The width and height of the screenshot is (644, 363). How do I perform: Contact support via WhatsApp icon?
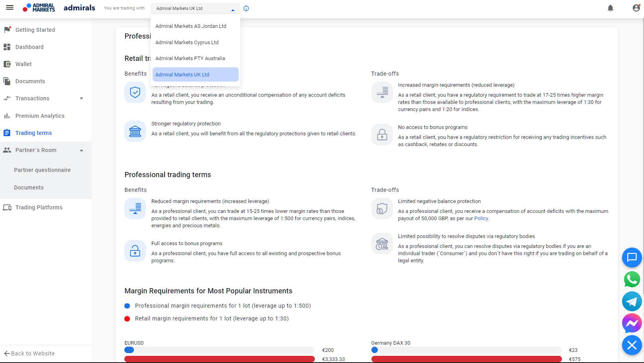point(632,279)
